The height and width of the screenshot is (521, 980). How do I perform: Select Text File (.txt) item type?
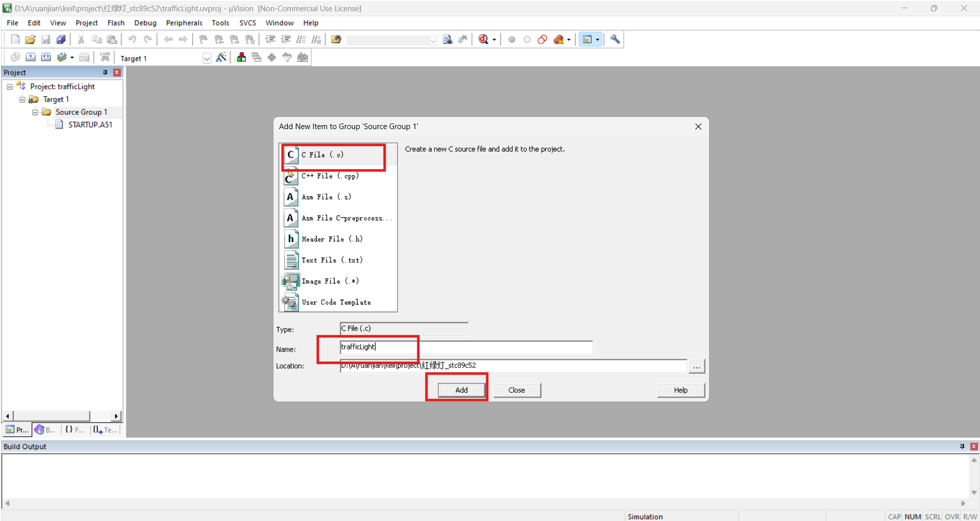click(339, 260)
